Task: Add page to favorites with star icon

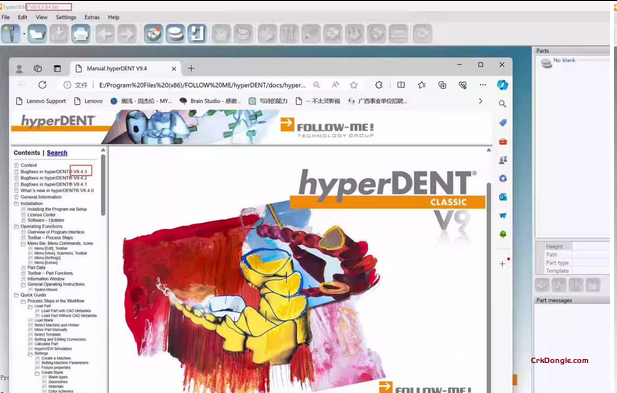Action: (354, 85)
